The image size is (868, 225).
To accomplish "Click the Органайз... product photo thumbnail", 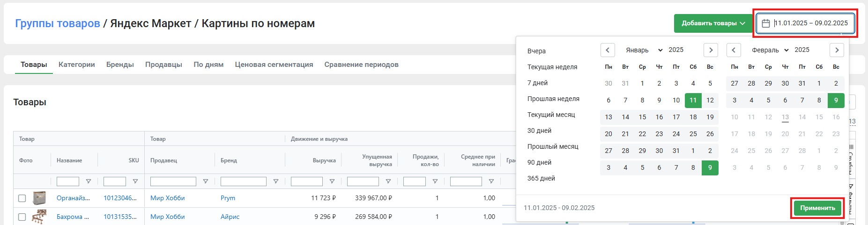I will point(39,198).
